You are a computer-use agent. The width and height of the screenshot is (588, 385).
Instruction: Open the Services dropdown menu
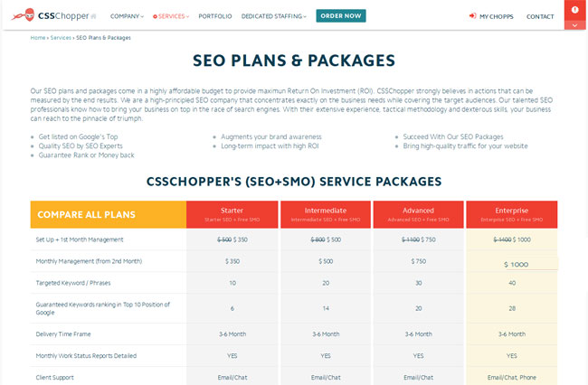click(x=171, y=16)
